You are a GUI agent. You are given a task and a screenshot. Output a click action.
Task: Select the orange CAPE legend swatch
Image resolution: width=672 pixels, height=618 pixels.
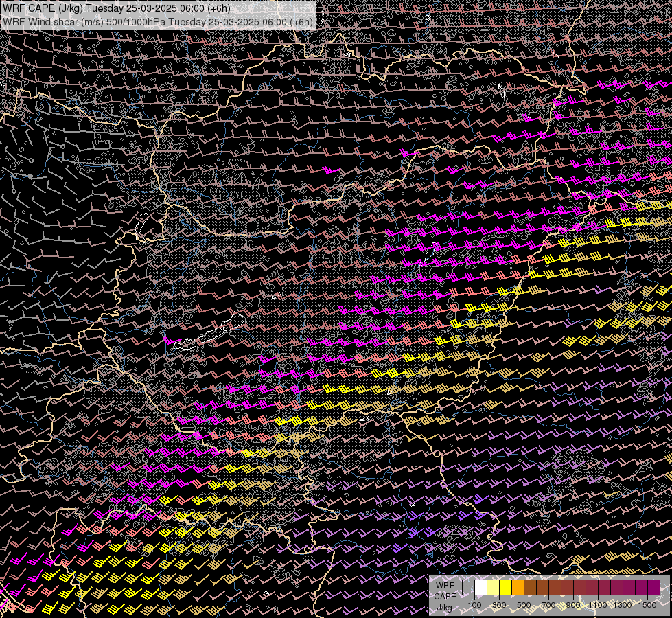click(518, 588)
